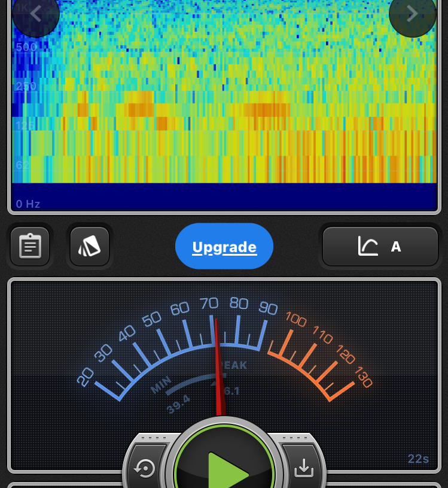The width and height of the screenshot is (448, 488).
Task: Click the blue Upgrade button
Action: pyautogui.click(x=224, y=247)
